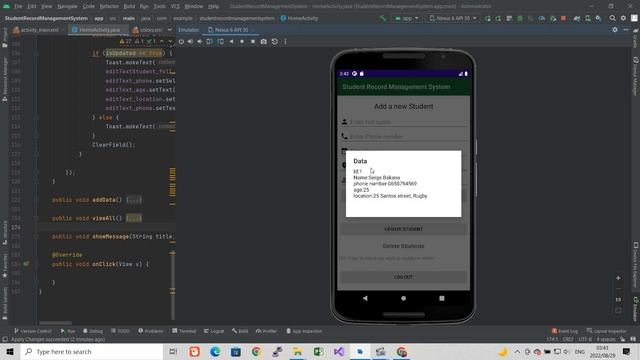Click the red Stop app icon
This screenshot has width=640, height=360.
[563, 18]
